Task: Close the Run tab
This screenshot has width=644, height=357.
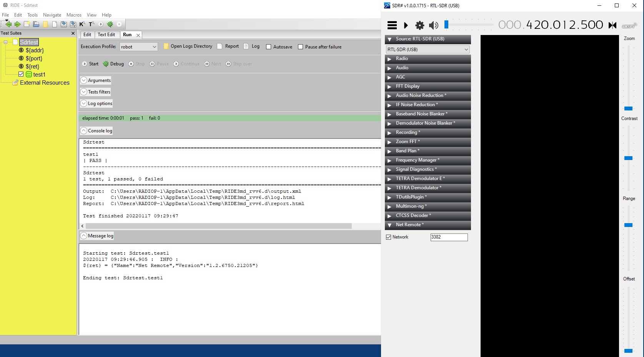Action: (x=138, y=35)
